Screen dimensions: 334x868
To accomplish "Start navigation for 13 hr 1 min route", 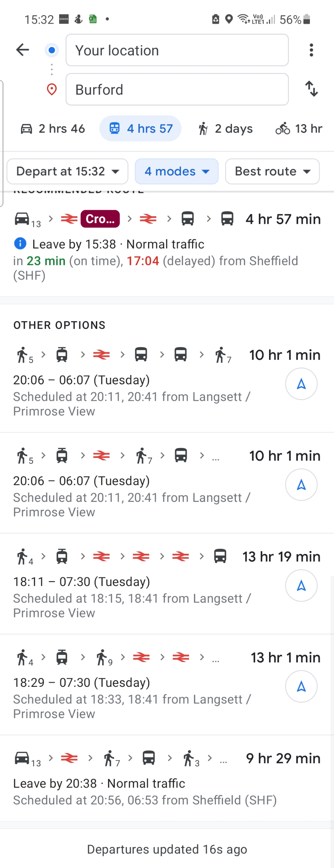I will pyautogui.click(x=301, y=686).
